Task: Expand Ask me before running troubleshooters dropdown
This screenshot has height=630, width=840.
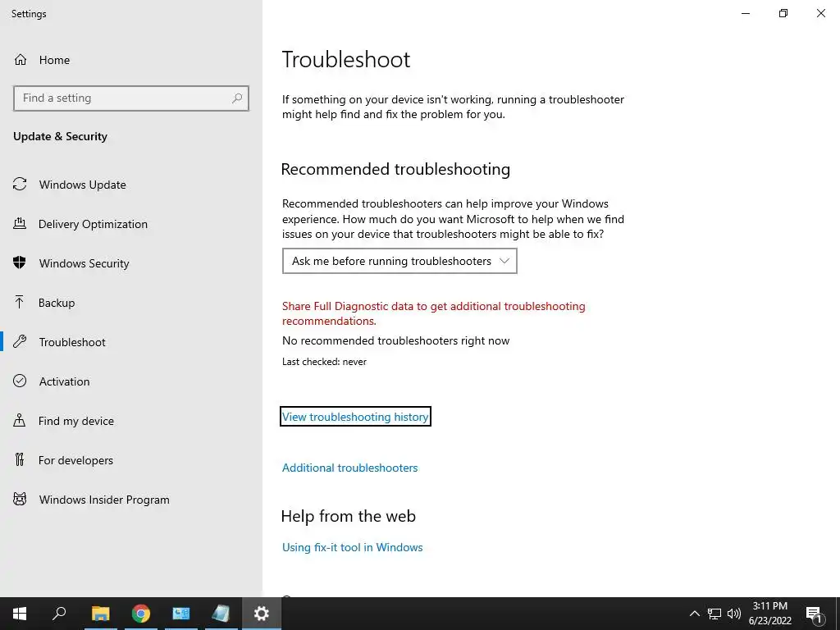Action: pyautogui.click(x=399, y=261)
